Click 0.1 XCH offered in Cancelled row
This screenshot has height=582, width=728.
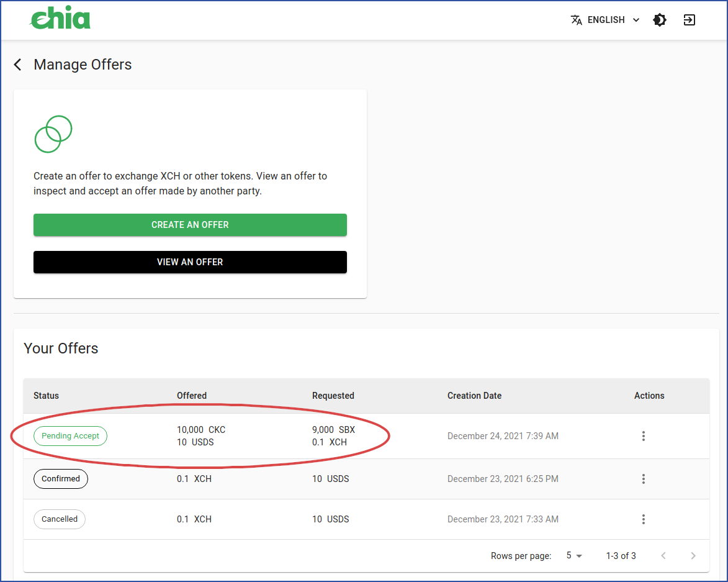point(194,519)
